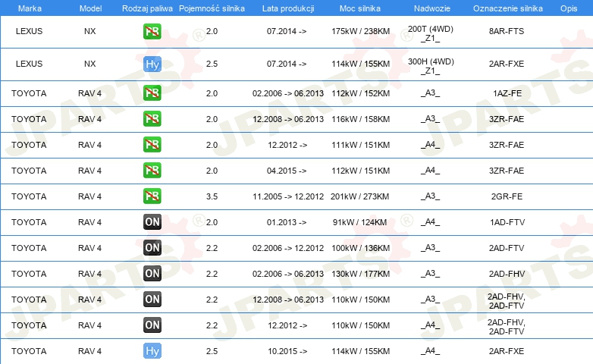This screenshot has height=364, width=593.
Task: Select the 11.2005 -> 12.2012 production years cell
Action: coord(288,196)
